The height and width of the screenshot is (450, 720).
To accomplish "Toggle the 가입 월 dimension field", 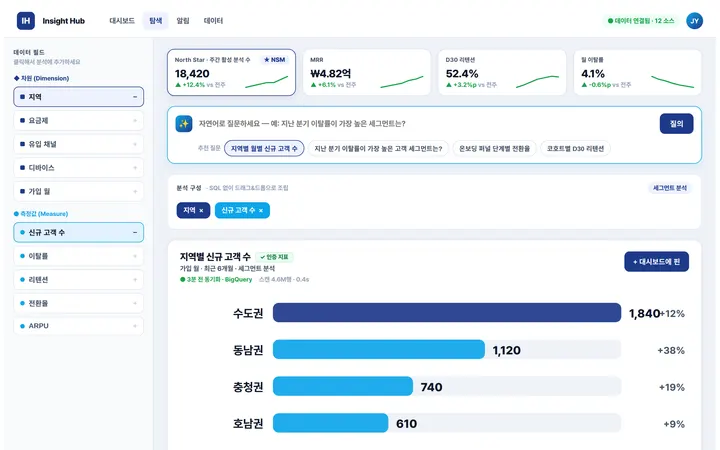I will click(79, 191).
